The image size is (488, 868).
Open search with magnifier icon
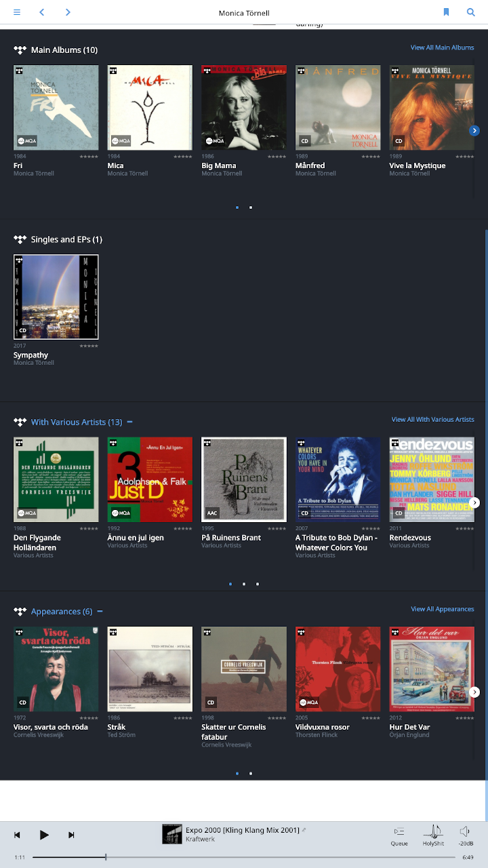[471, 12]
